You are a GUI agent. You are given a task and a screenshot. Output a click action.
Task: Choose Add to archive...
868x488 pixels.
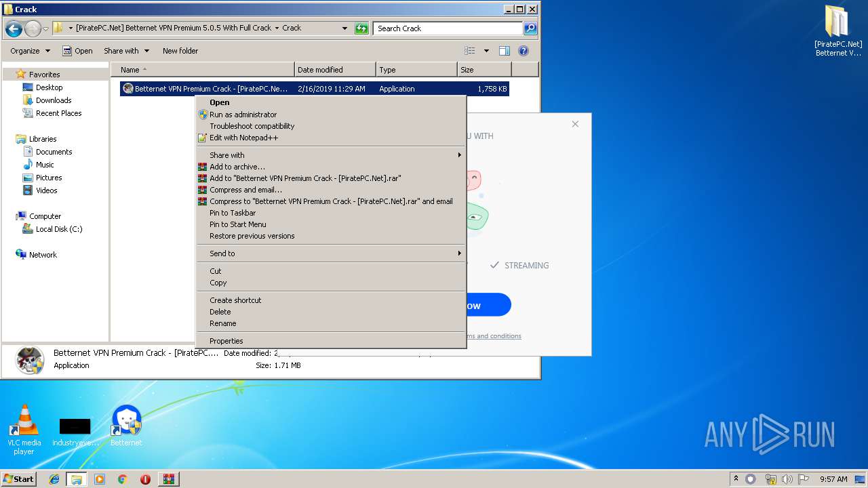(331, 167)
